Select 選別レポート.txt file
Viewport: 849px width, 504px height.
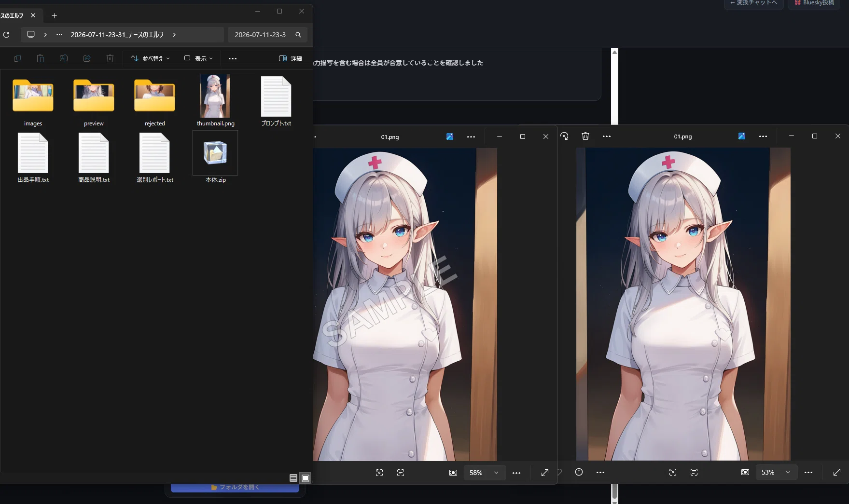[x=154, y=158]
